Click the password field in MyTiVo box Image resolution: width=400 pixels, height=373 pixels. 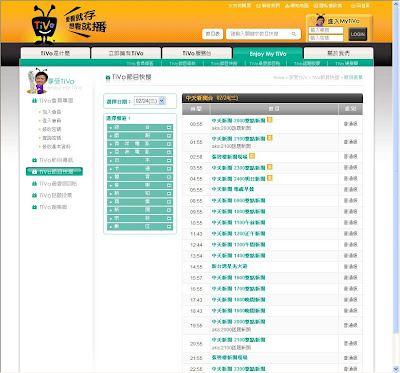(326, 38)
